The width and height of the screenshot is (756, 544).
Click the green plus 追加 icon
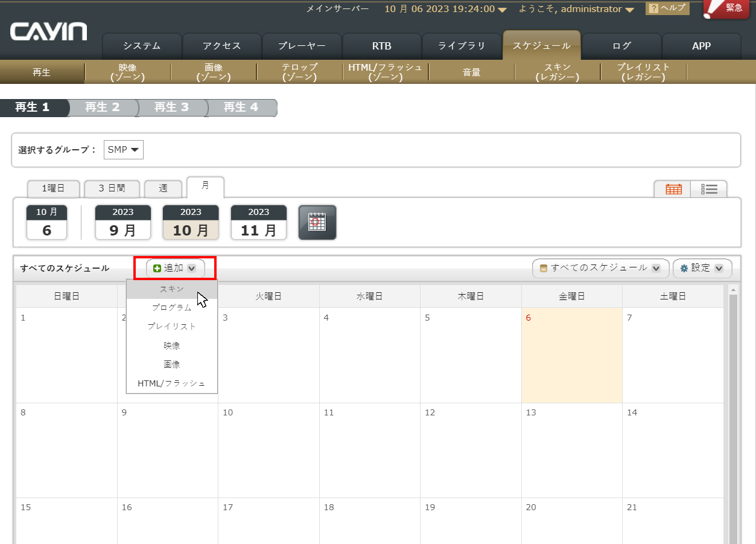157,268
